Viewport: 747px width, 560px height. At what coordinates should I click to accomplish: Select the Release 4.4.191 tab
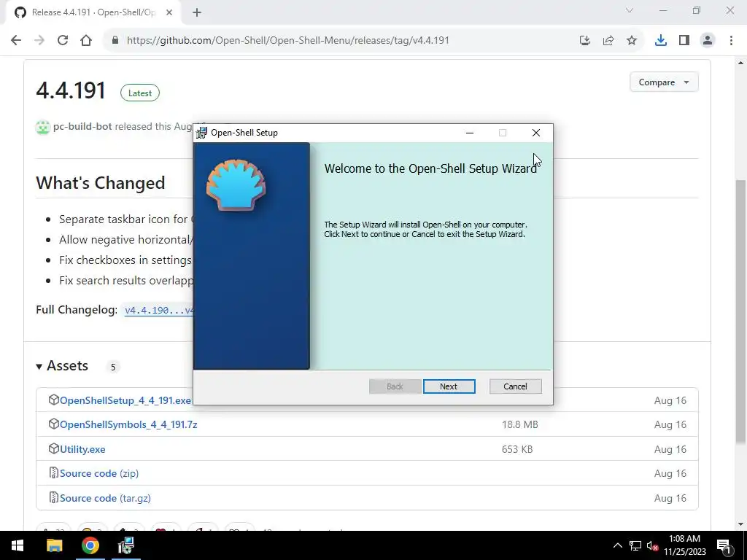point(93,12)
